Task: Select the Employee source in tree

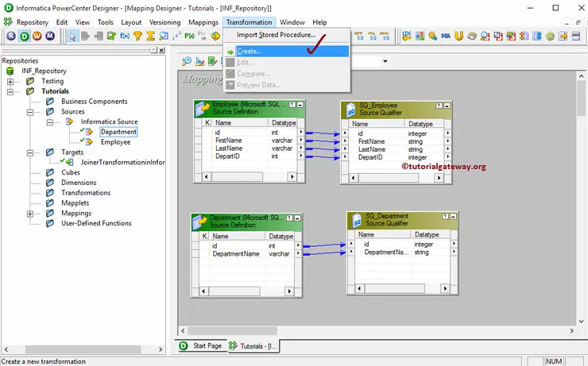Action: point(115,142)
